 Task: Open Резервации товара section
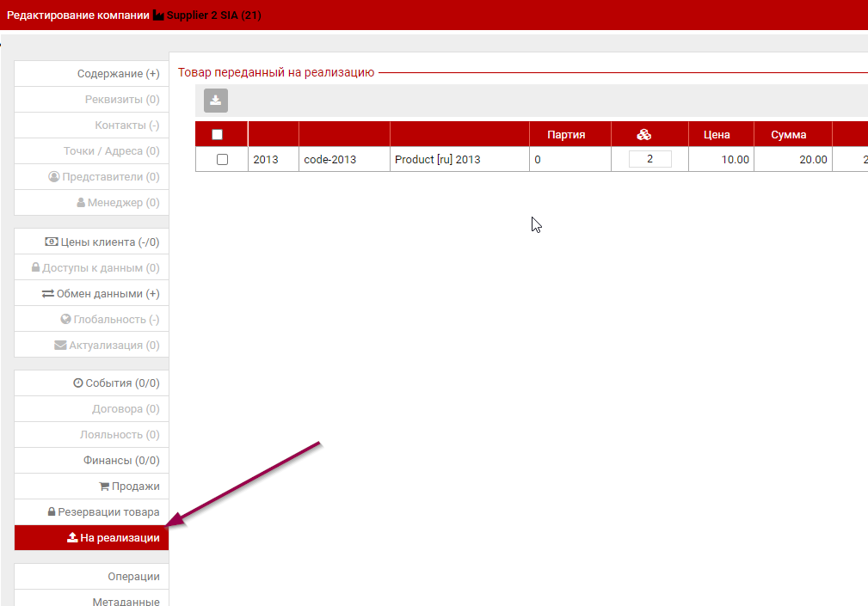[103, 512]
